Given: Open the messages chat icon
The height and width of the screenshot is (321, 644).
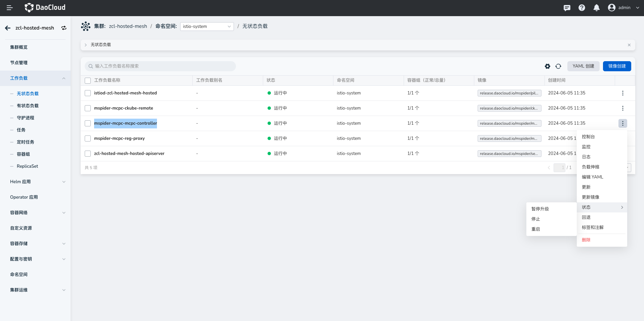Looking at the screenshot, I should (567, 8).
